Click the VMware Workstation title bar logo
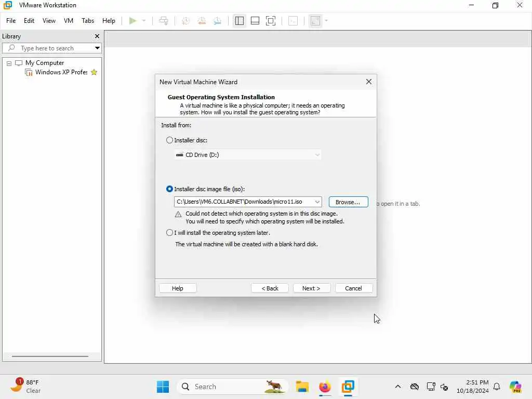Viewport: 532px width, 399px height. 7,5
